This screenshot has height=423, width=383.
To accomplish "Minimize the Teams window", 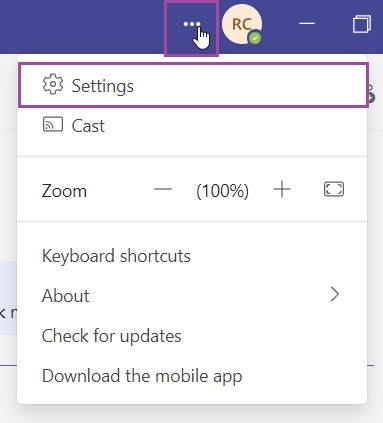I will 307,24.
